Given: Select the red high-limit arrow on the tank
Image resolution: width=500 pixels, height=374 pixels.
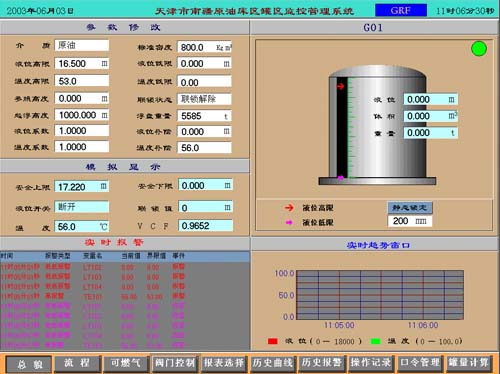Looking at the screenshot, I should 340,86.
